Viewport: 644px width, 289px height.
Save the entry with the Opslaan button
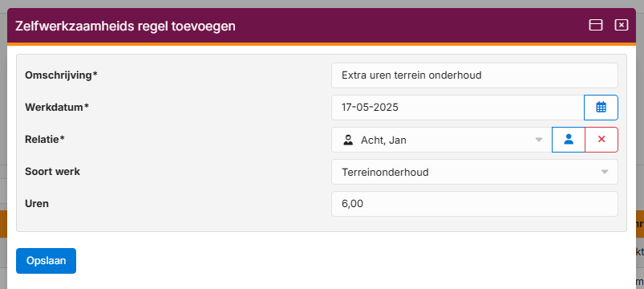pyautogui.click(x=46, y=261)
